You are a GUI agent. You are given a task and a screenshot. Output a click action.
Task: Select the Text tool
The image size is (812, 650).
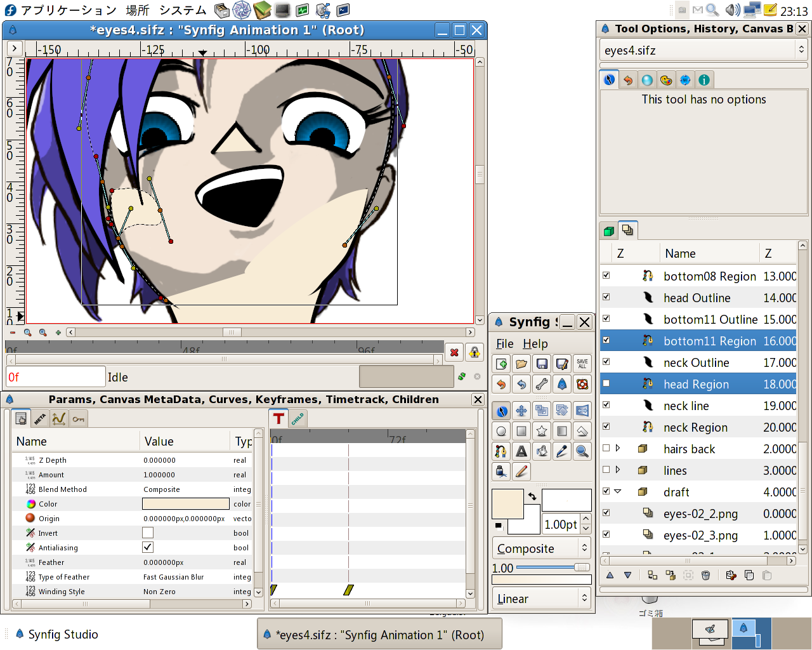521,451
